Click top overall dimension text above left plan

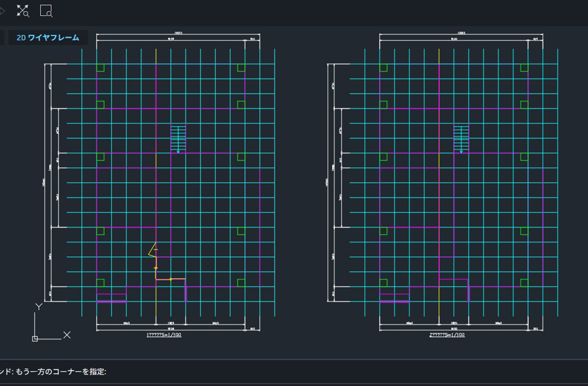(x=178, y=33)
